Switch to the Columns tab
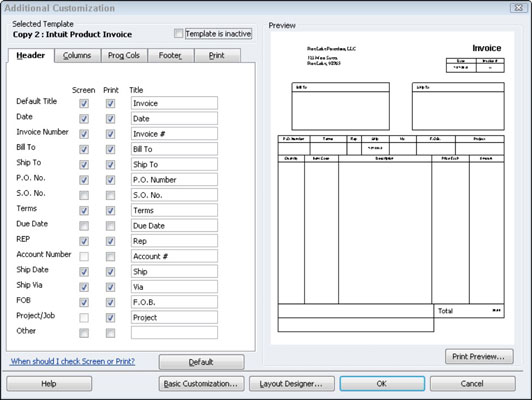The image size is (532, 400). (77, 55)
